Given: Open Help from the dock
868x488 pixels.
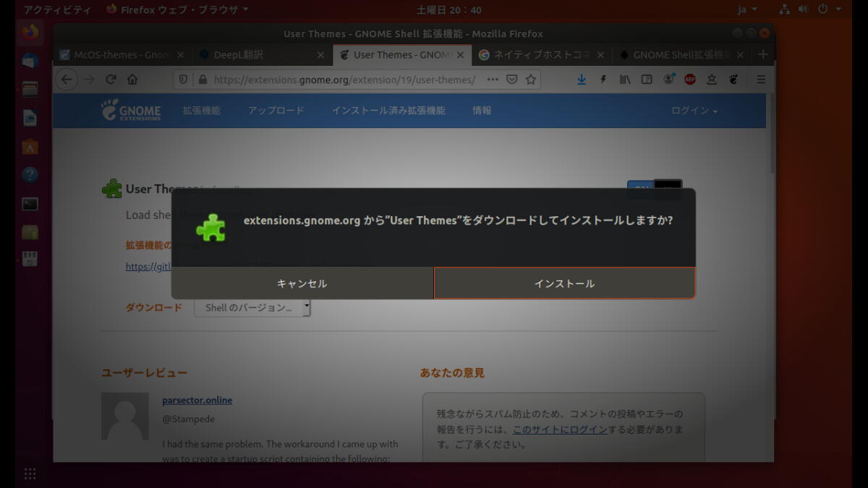Looking at the screenshot, I should click(30, 175).
